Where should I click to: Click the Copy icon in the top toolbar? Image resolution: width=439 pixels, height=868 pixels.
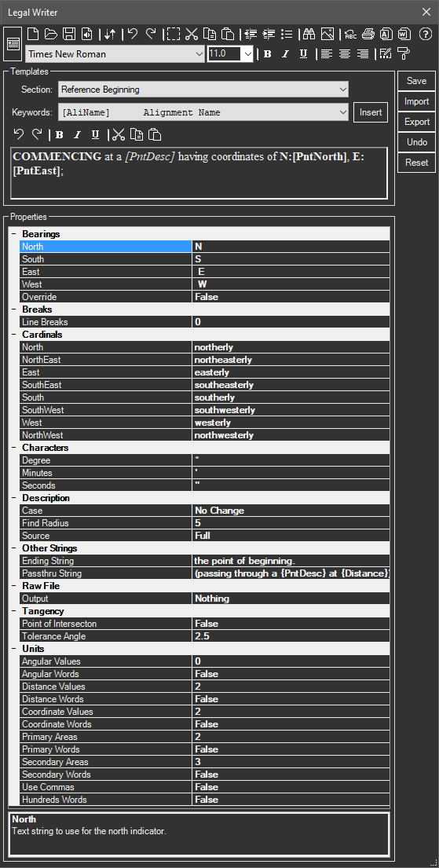coord(209,35)
